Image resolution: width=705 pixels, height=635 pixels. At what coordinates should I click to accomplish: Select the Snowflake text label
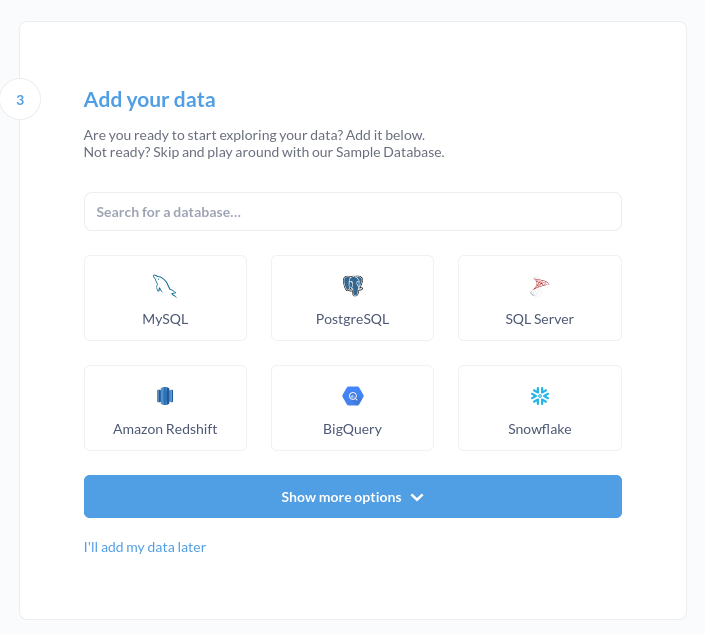click(x=540, y=429)
